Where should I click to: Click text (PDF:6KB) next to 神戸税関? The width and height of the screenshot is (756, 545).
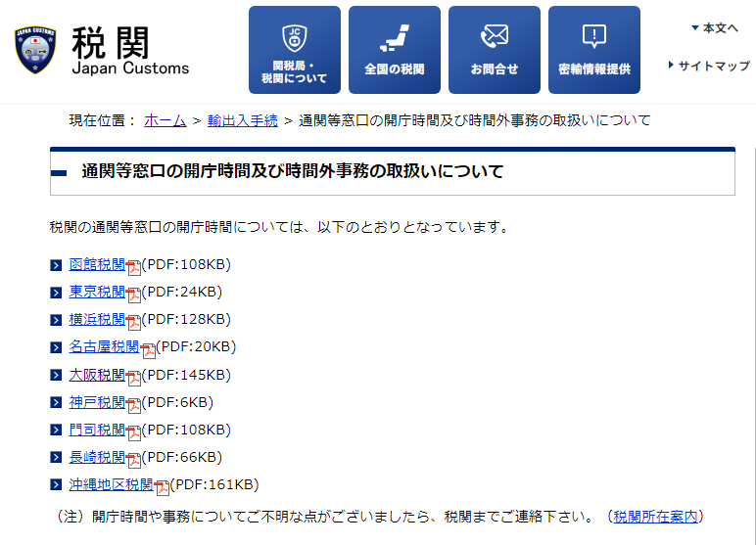click(177, 402)
